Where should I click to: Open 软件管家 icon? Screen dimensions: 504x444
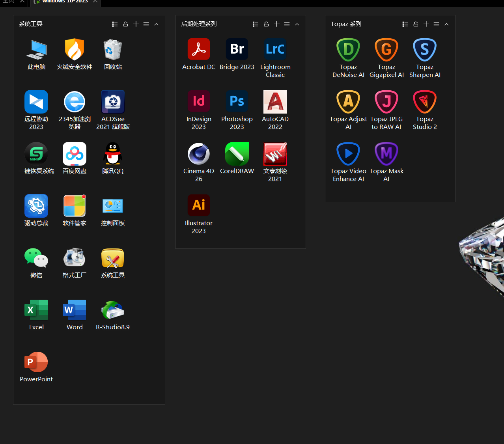[75, 206]
